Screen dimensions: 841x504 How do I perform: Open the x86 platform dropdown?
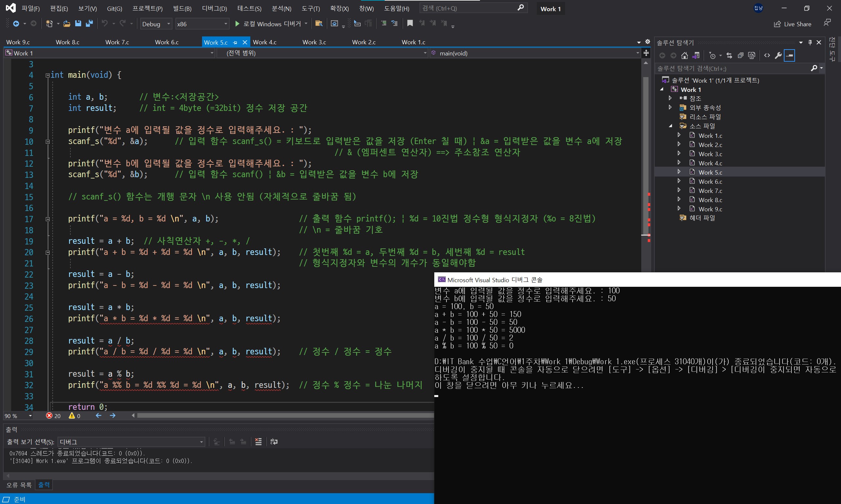tap(202, 24)
